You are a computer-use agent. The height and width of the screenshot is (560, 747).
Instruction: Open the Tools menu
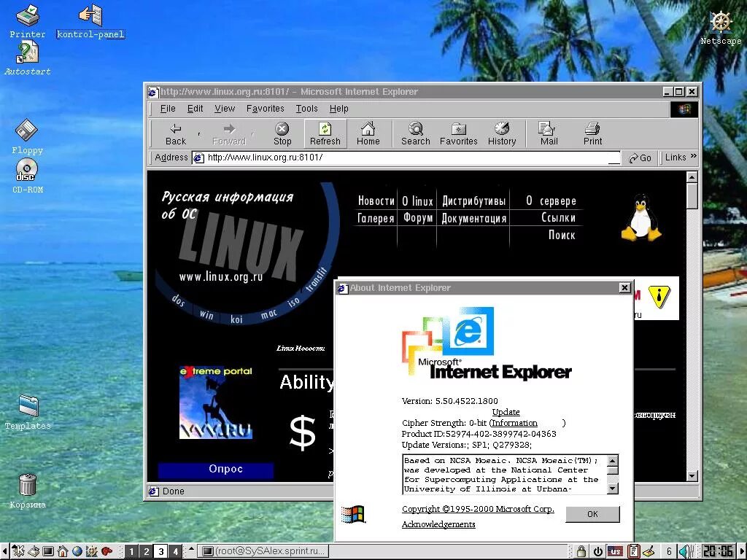pos(306,109)
